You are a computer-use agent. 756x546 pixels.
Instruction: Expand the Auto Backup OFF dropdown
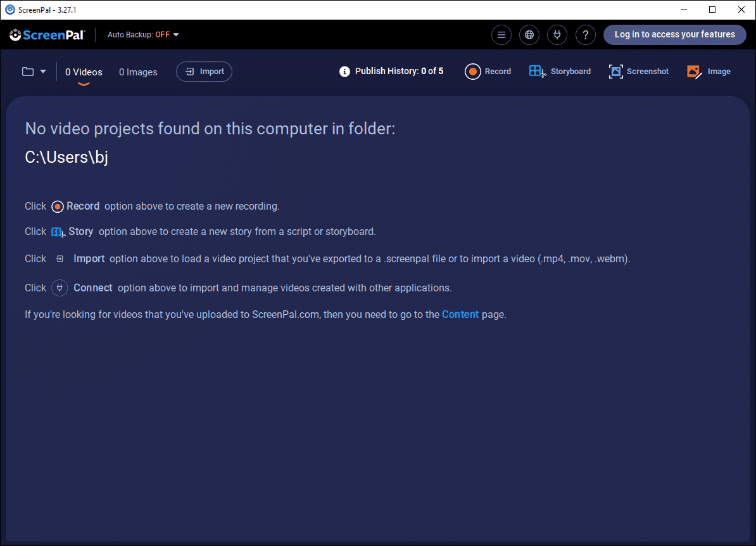(x=143, y=35)
